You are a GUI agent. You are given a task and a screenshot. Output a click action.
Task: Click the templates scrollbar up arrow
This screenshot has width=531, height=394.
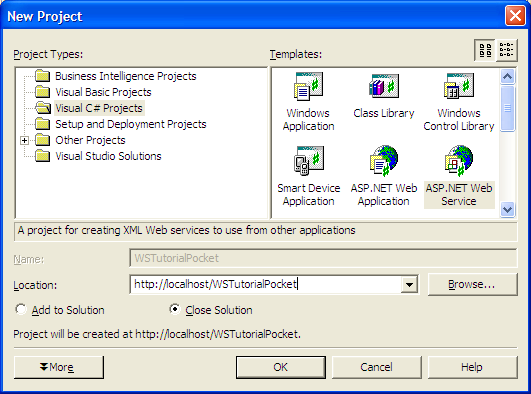pyautogui.click(x=507, y=76)
